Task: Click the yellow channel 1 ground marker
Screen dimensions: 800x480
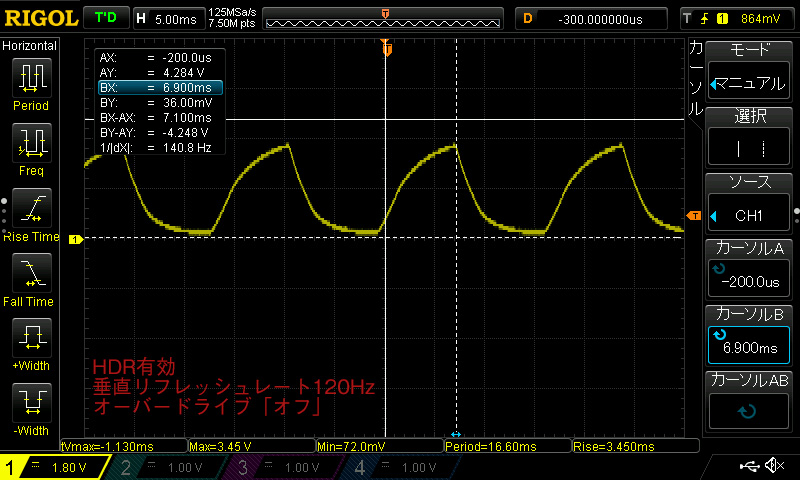Action: pos(76,239)
